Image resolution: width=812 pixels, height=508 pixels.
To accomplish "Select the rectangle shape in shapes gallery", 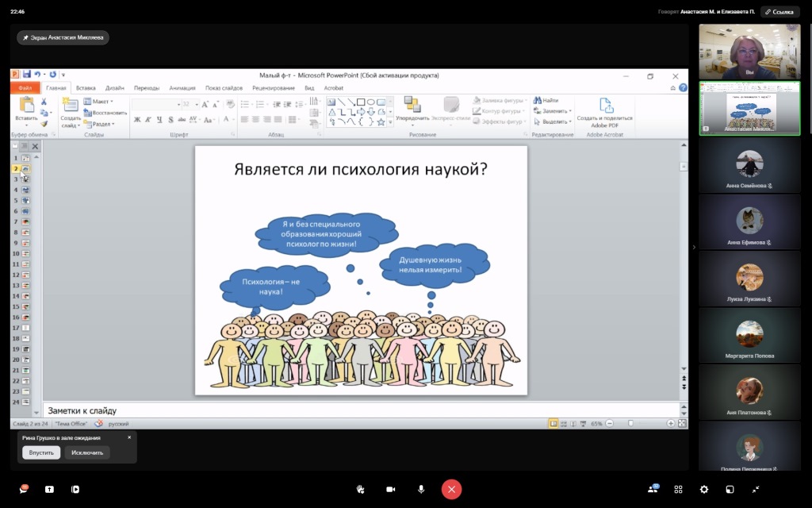I will pos(361,102).
